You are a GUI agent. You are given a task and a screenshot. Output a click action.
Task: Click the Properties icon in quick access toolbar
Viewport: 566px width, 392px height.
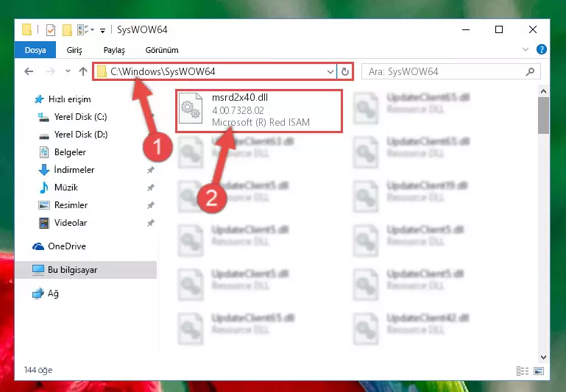51,30
